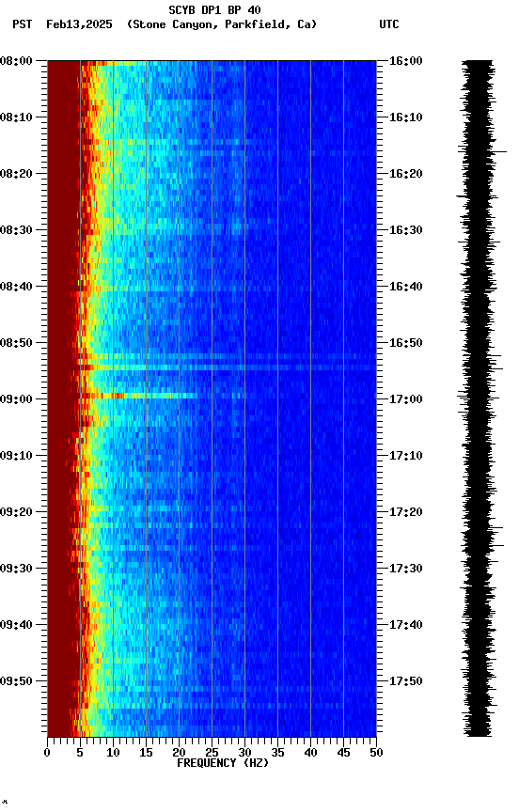
Task: Click the '09:00' PST time label
Action: [x=16, y=399]
